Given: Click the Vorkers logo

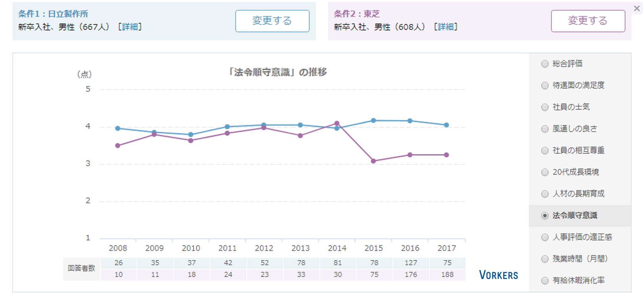Looking at the screenshot, I should pyautogui.click(x=498, y=275).
